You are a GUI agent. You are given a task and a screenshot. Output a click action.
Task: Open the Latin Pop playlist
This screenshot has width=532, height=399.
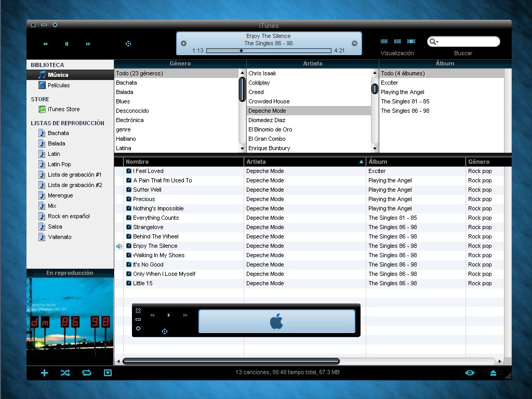click(x=70, y=164)
